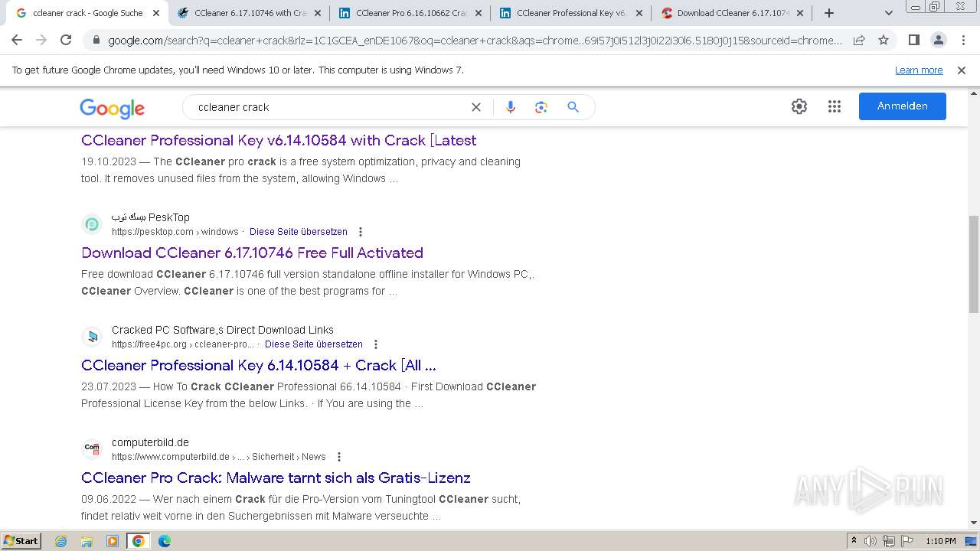
Task: Open CCleaner Pro Crack Malware computerbild article
Action: coord(276,478)
